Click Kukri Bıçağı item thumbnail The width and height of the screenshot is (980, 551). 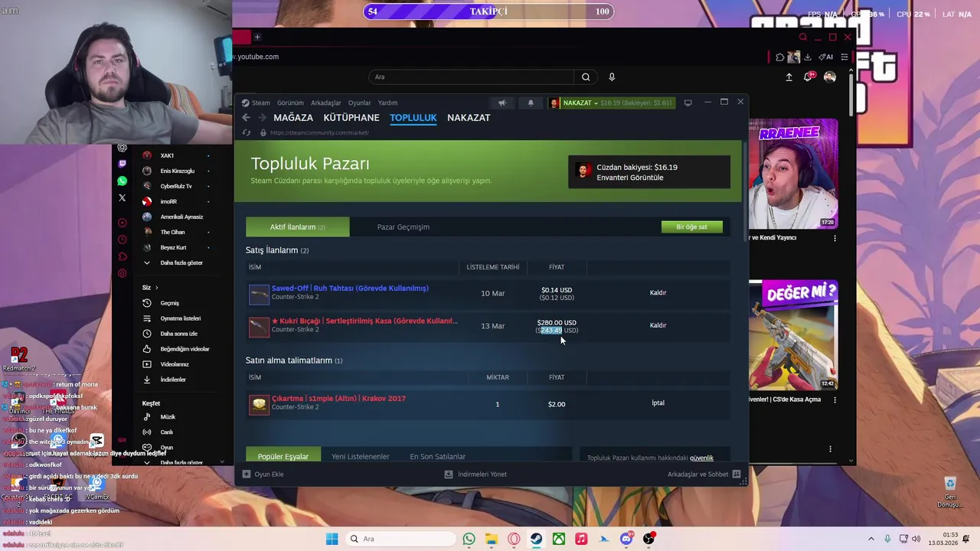tap(259, 327)
